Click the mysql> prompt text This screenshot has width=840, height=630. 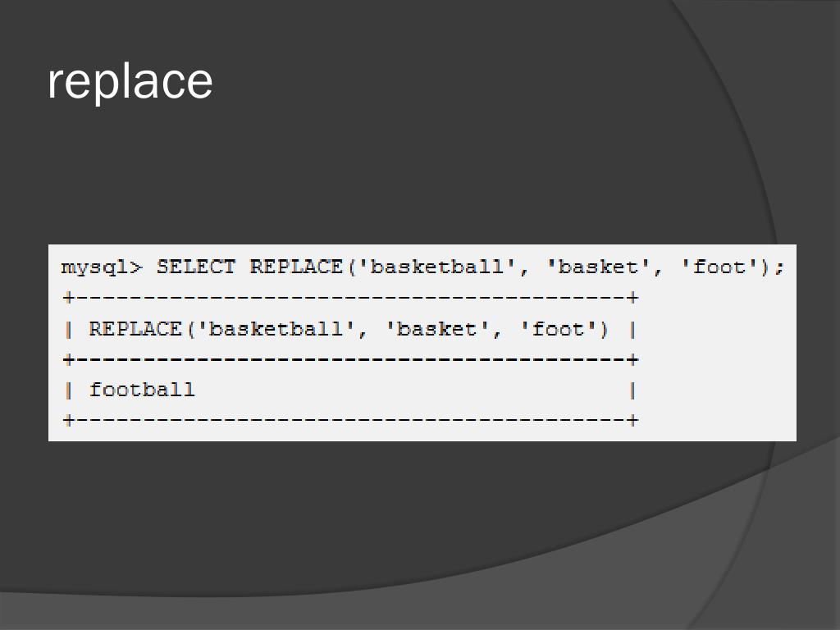click(x=102, y=267)
